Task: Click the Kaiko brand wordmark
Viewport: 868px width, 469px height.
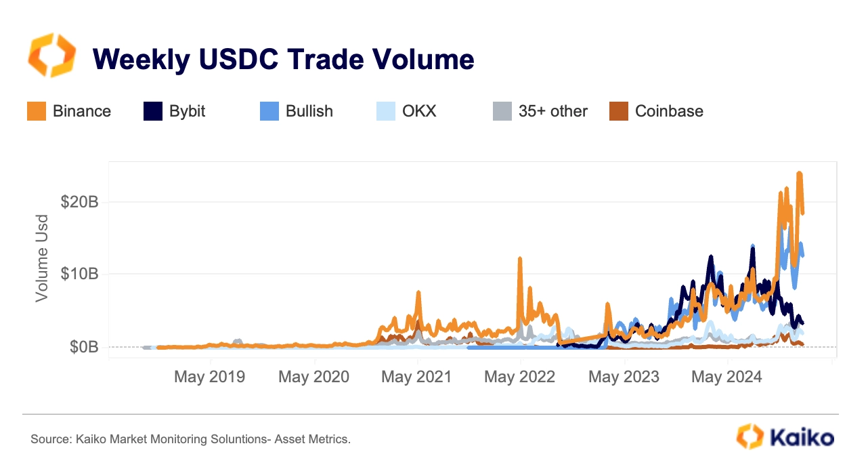Action: click(x=800, y=436)
